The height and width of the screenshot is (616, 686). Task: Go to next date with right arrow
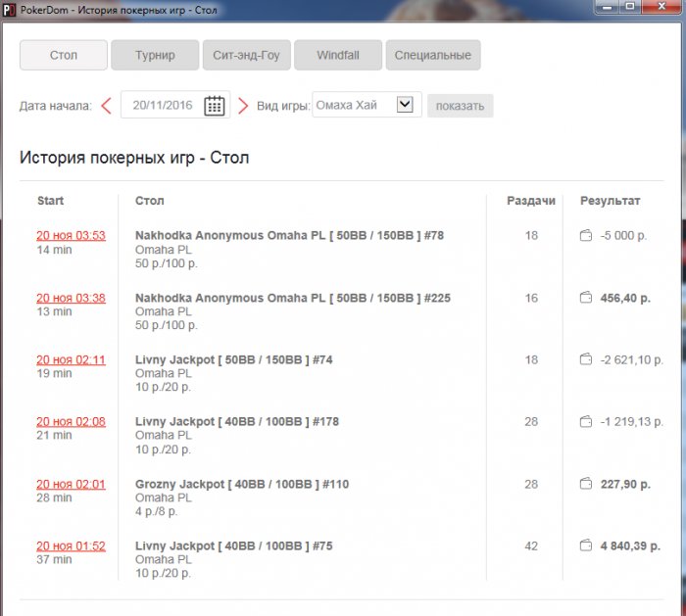tap(243, 106)
